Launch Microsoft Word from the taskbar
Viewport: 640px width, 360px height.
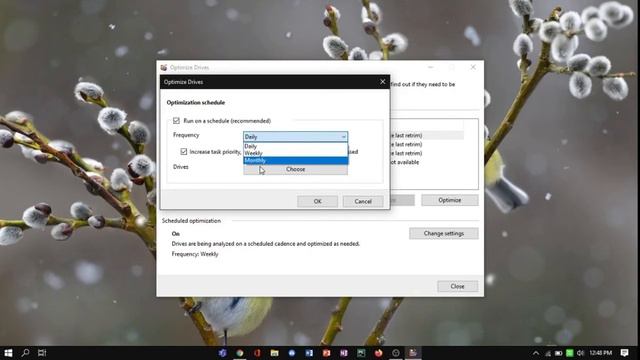tap(309, 353)
